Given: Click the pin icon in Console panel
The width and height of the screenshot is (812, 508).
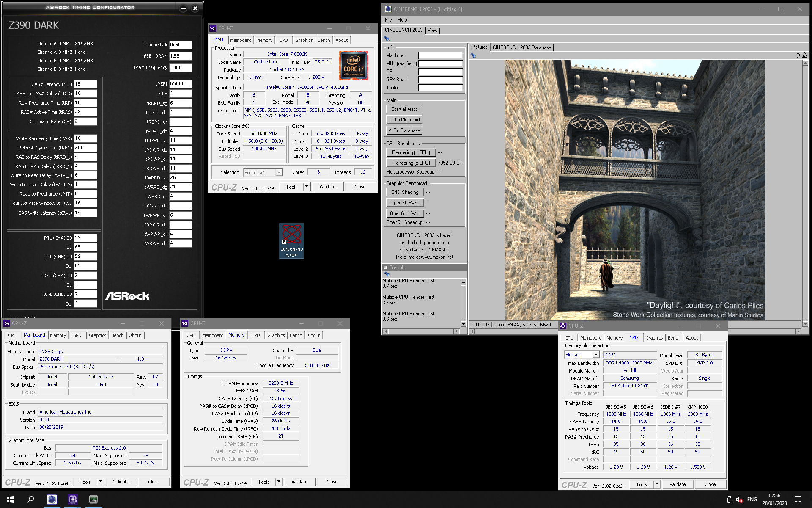Looking at the screenshot, I should tap(387, 274).
